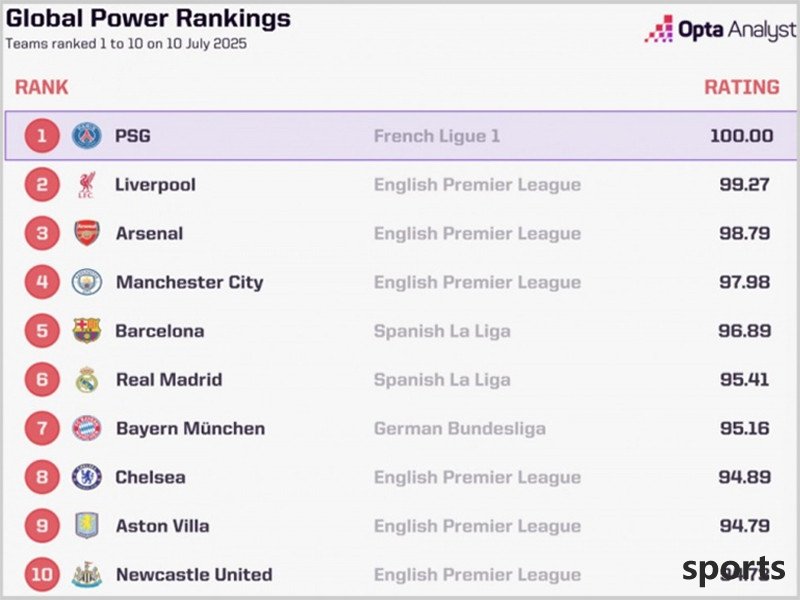Click German Bundesliga league label
800x600 pixels.
pos(460,429)
